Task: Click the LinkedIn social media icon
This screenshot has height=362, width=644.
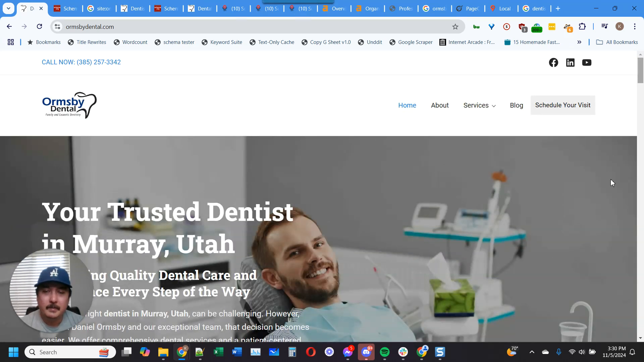Action: [x=571, y=62]
